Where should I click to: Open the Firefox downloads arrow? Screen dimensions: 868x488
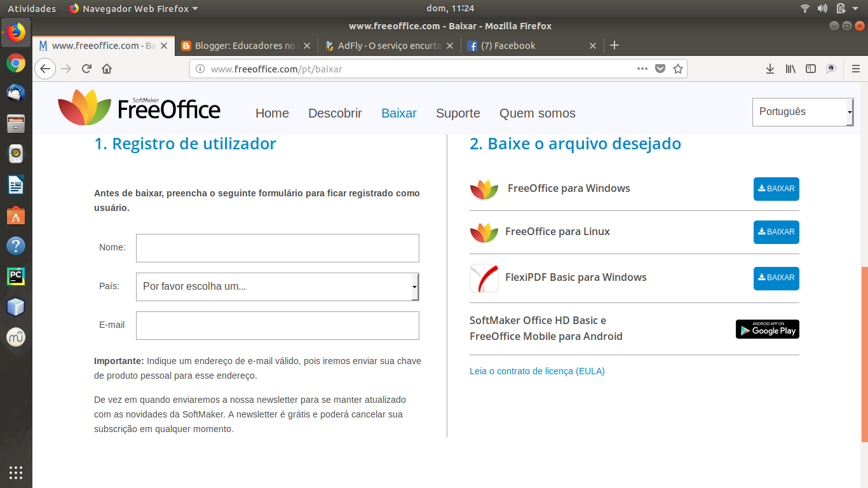(770, 69)
